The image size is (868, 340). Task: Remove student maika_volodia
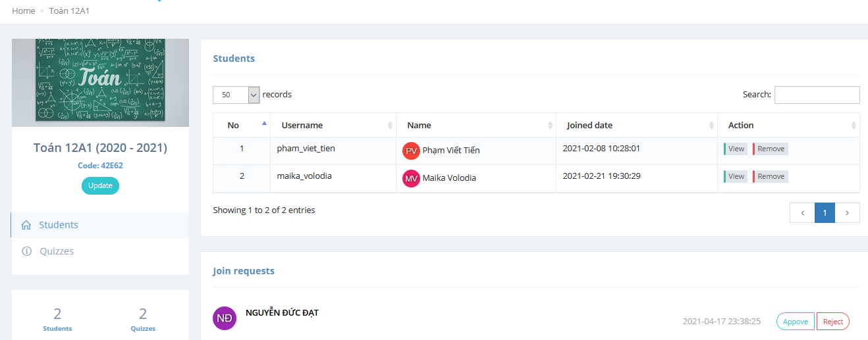point(771,176)
